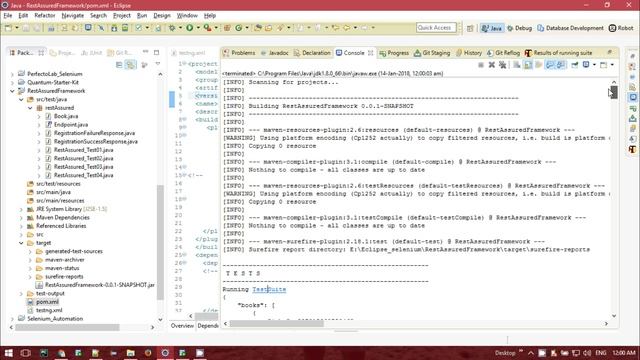Open File Explorer from taskbar
The image size is (640, 360).
click(x=131, y=353)
